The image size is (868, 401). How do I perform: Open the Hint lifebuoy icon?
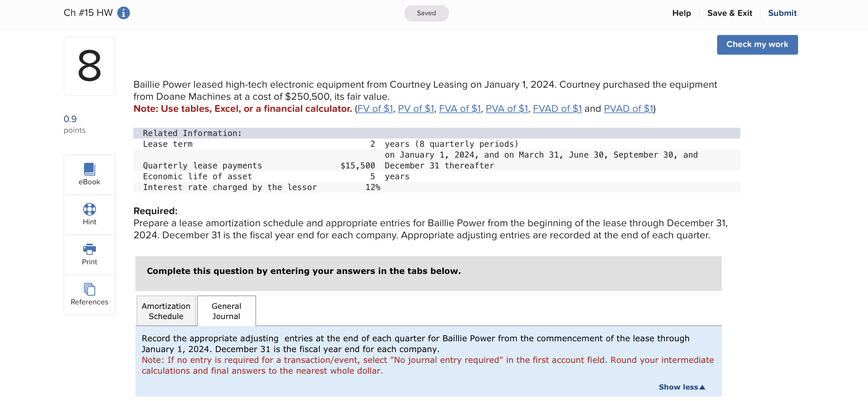pyautogui.click(x=89, y=209)
